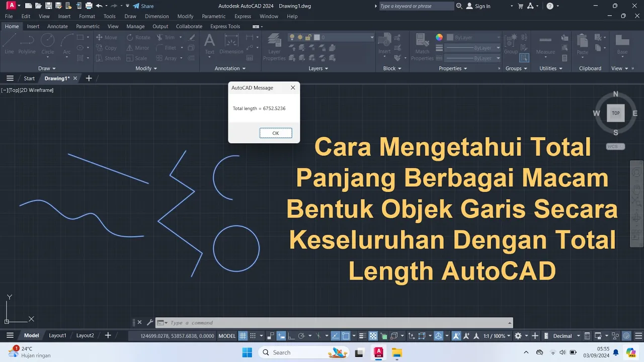
Task: Click OK in the AutoCAD Message dialog
Action: [x=276, y=133]
